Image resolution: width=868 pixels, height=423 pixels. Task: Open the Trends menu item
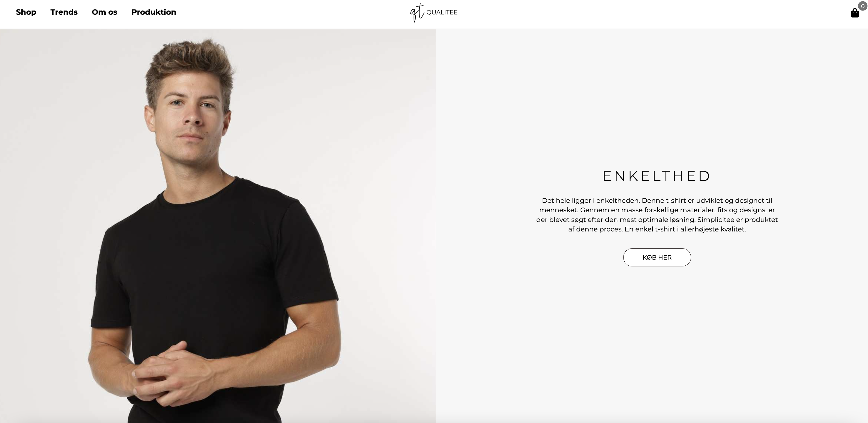click(64, 12)
